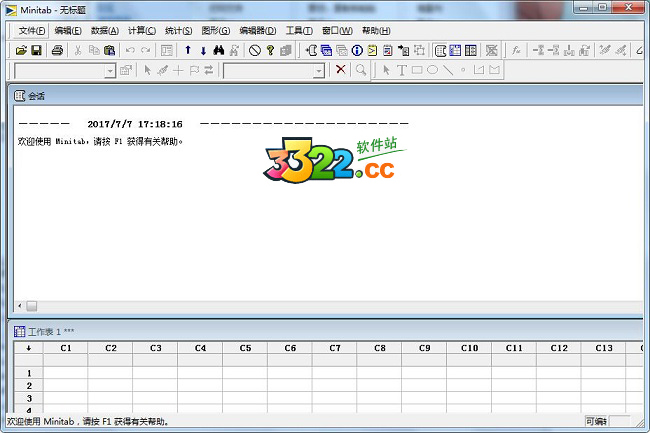650x433 pixels.
Task: Show History with the yellow prompt icon
Action: [x=372, y=51]
